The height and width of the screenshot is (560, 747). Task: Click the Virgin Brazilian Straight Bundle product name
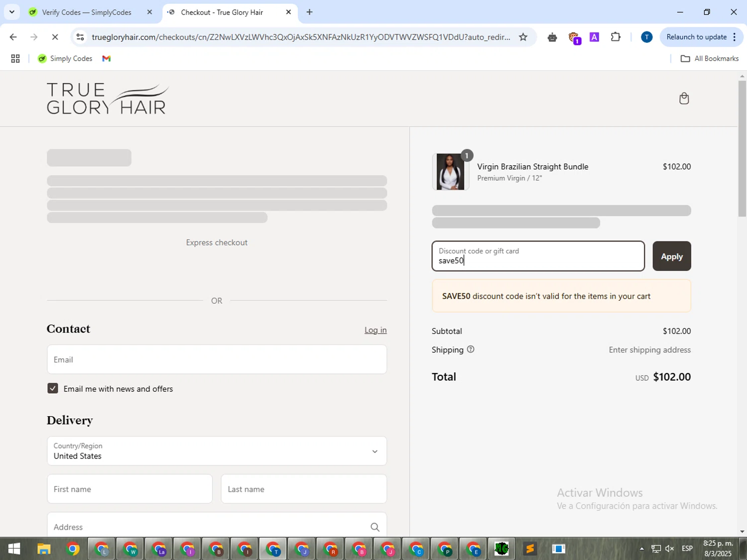click(532, 167)
